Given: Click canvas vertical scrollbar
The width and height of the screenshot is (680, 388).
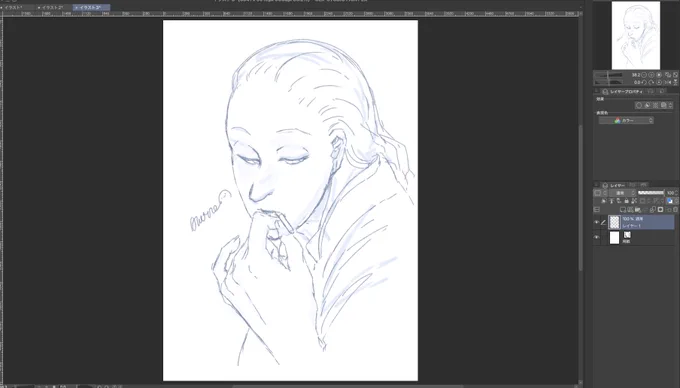Looking at the screenshot, I should (x=581, y=197).
